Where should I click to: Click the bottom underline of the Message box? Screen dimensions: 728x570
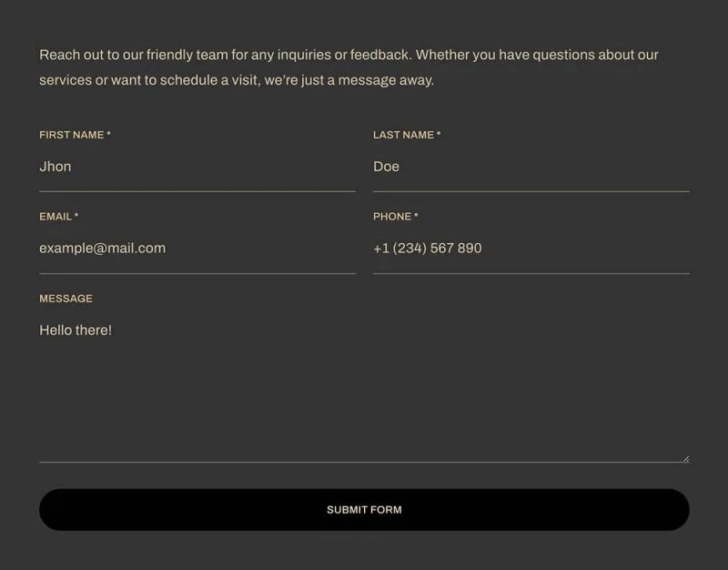click(x=365, y=463)
